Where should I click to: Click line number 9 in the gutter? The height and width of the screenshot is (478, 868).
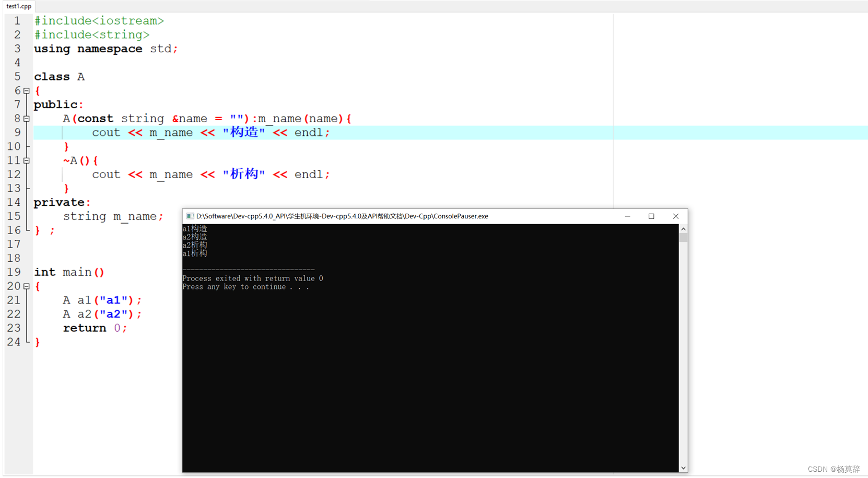[x=17, y=133]
